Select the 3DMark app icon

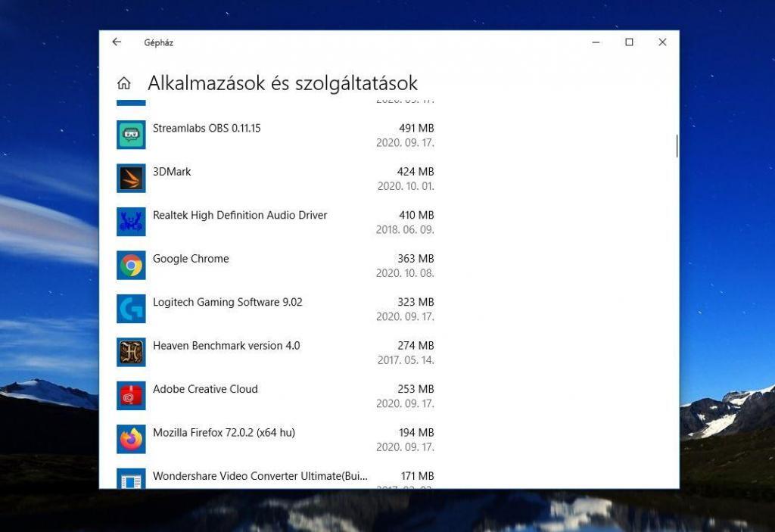coord(131,179)
